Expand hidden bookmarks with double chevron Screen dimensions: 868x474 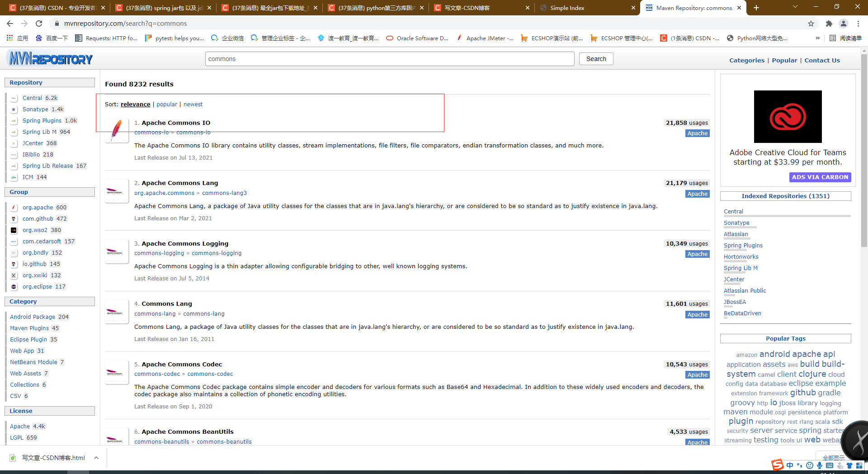coord(817,38)
